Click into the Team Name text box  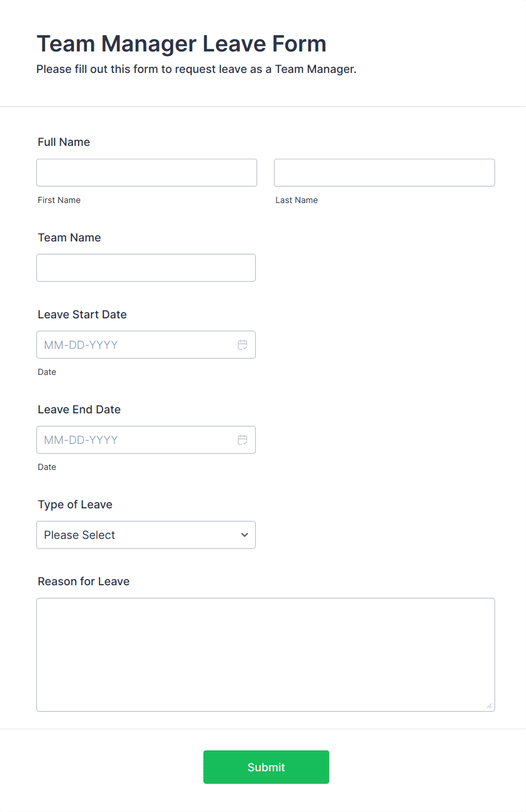click(x=146, y=267)
